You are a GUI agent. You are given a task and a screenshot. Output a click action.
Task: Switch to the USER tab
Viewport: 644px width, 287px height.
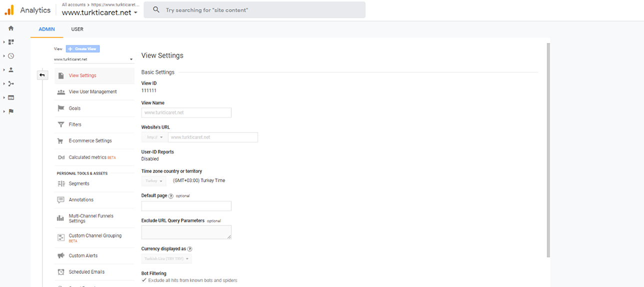coord(77,29)
